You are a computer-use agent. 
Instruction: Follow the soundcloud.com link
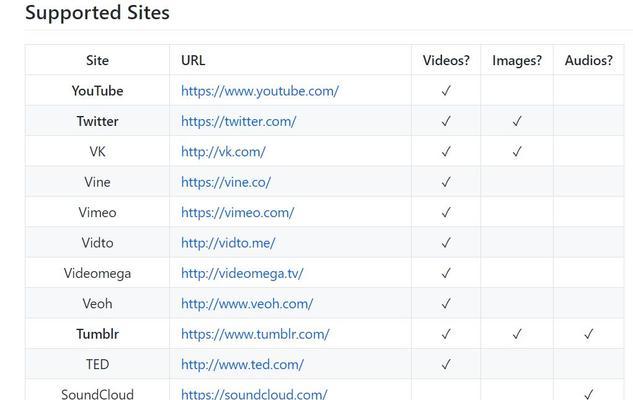tap(254, 394)
